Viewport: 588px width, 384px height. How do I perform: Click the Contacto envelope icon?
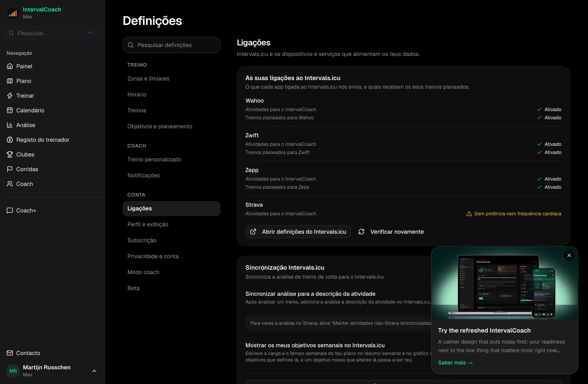point(10,353)
